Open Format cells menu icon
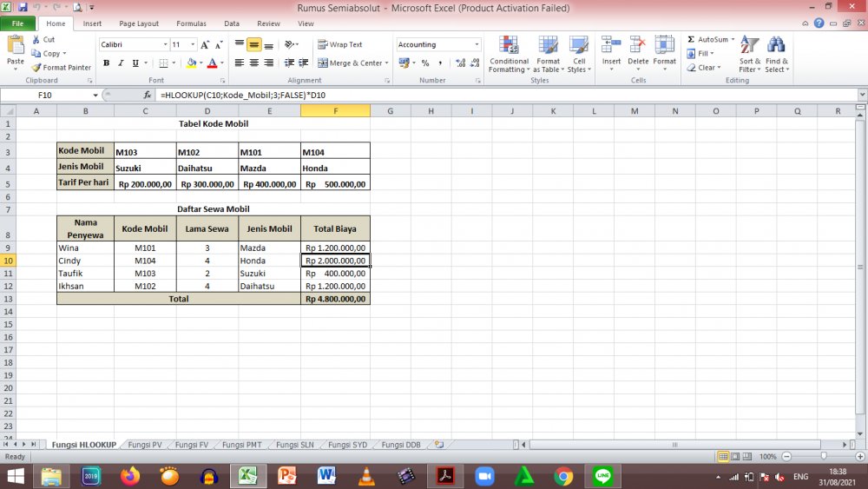868x489 pixels. point(664,45)
